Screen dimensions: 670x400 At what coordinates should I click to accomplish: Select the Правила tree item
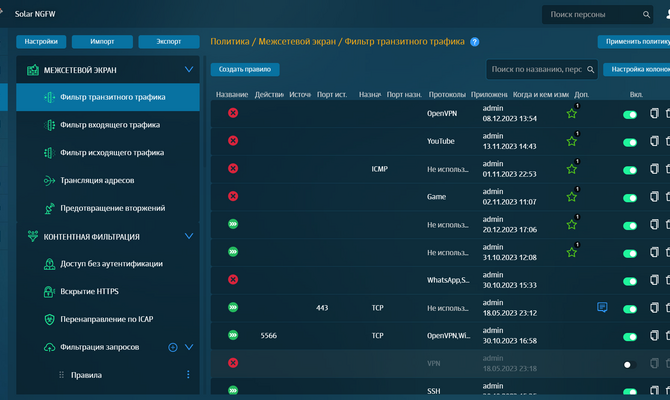(86, 375)
